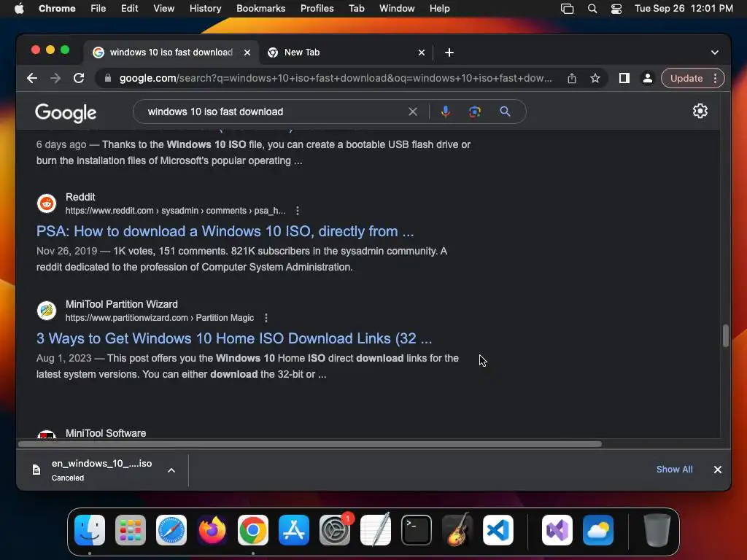Launch Firefox from the Dock
Screen dimensions: 747x560
click(x=212, y=530)
